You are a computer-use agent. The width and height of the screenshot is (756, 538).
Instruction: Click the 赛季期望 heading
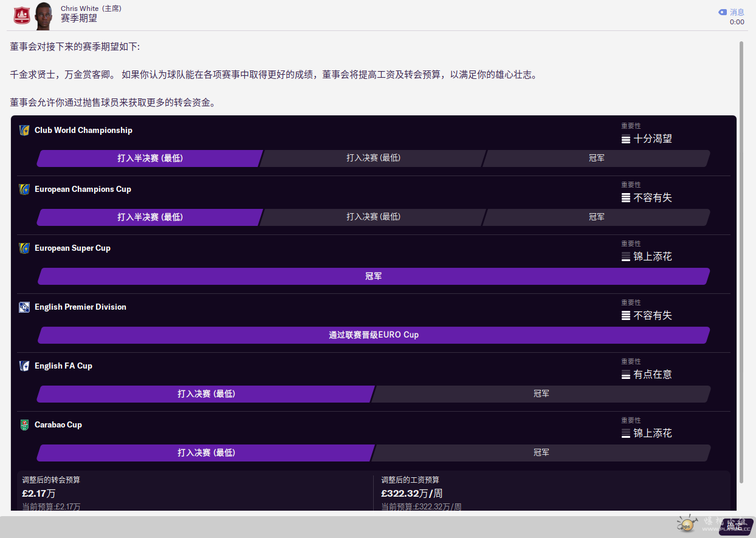(x=79, y=18)
